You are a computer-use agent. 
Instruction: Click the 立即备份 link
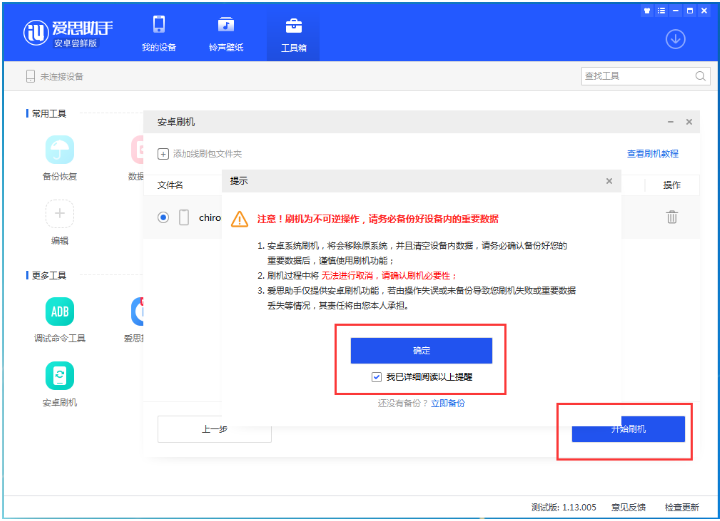point(448,403)
